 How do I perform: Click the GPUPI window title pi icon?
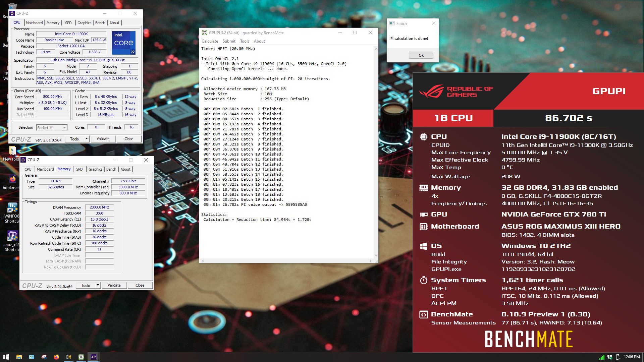coord(204,33)
